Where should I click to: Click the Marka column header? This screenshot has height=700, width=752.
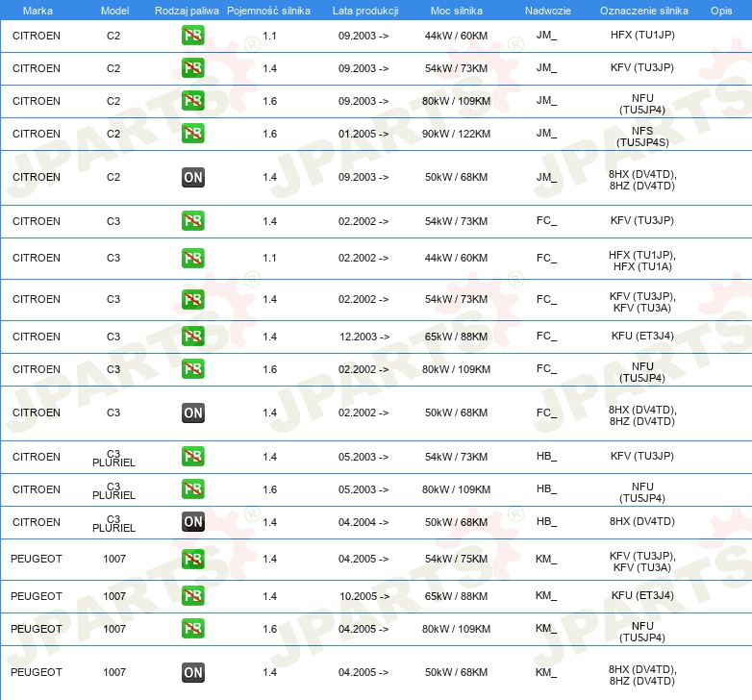(x=38, y=11)
